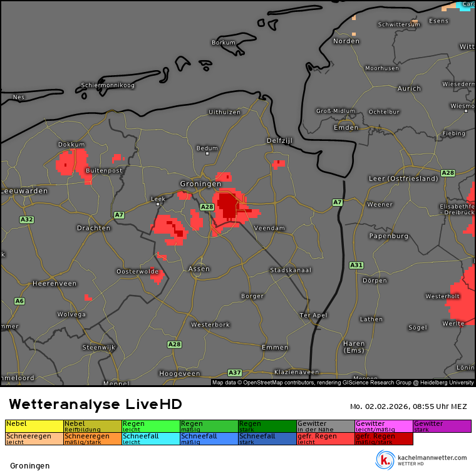Screen dimensions: 476x476
Task: Click the A6 road shield near Heerenveen
Action: 19,301
